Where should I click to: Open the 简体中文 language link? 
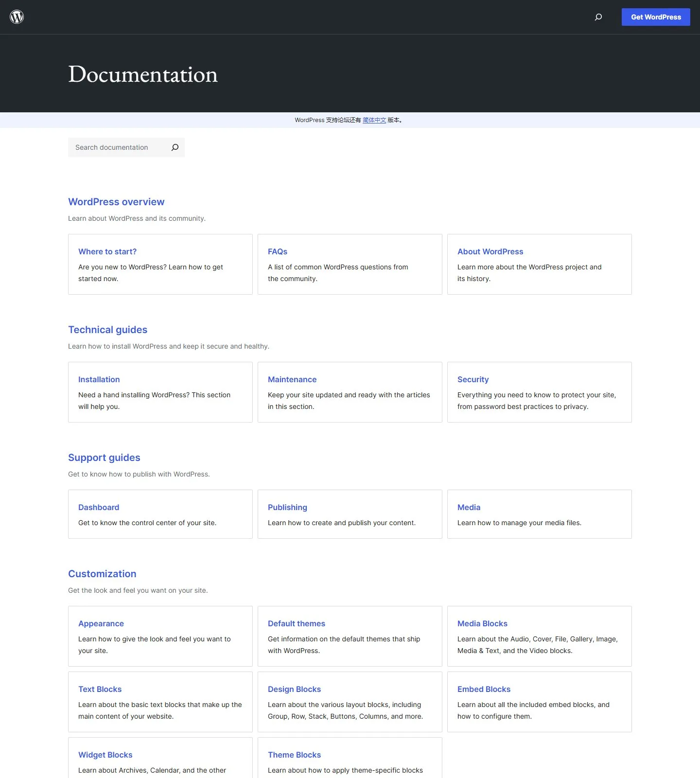pos(374,120)
